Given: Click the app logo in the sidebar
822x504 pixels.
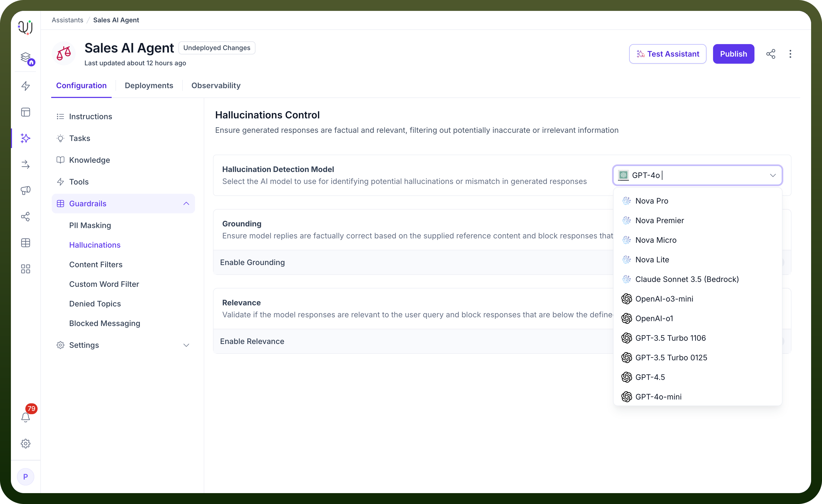Looking at the screenshot, I should (25, 27).
